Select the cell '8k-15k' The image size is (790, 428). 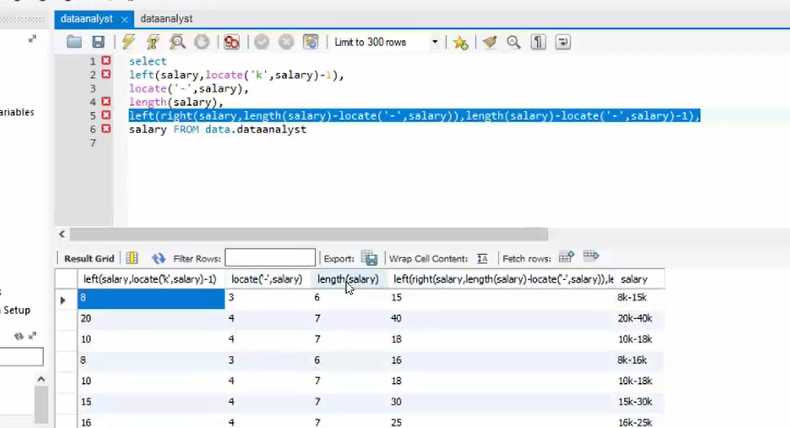(632, 297)
